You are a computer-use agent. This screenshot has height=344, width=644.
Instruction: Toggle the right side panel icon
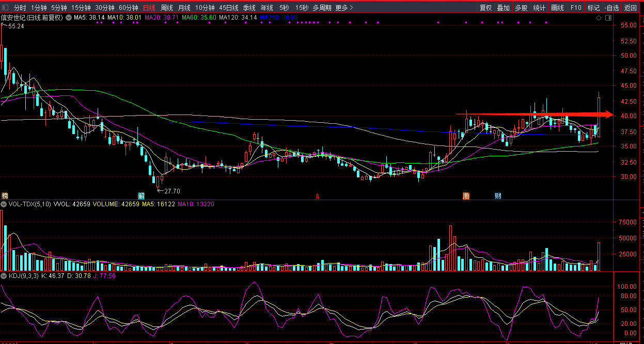(x=608, y=18)
